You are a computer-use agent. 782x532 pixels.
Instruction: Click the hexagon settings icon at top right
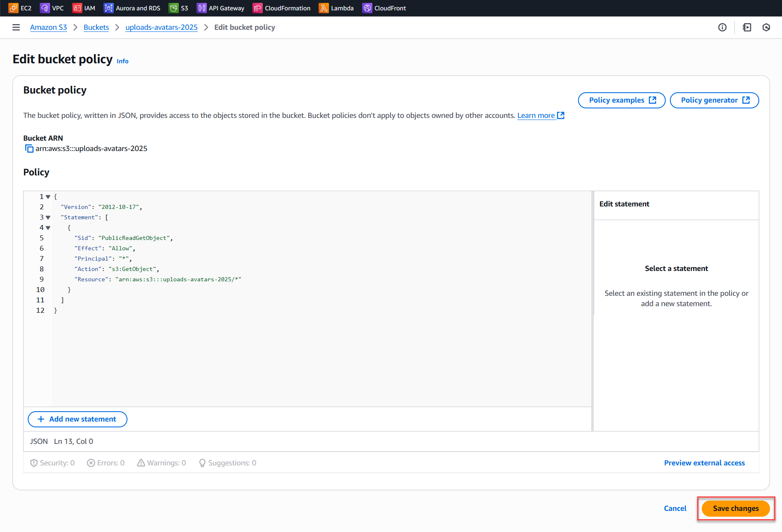(766, 27)
